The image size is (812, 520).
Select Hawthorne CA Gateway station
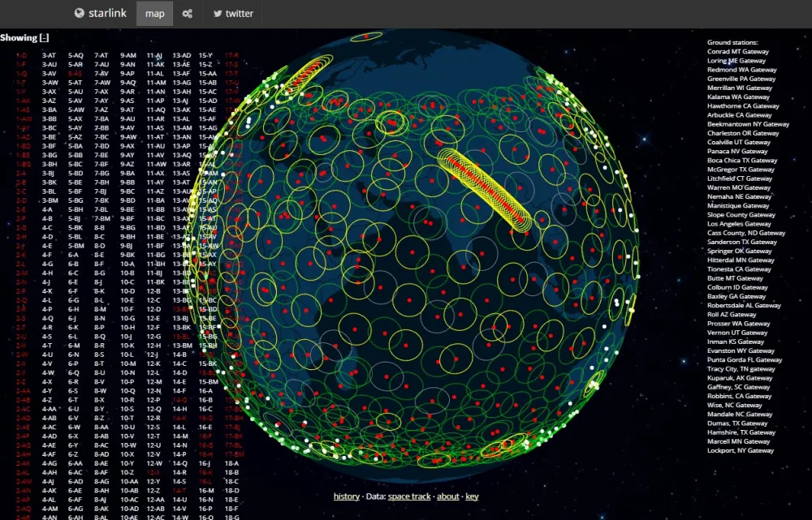[743, 106]
